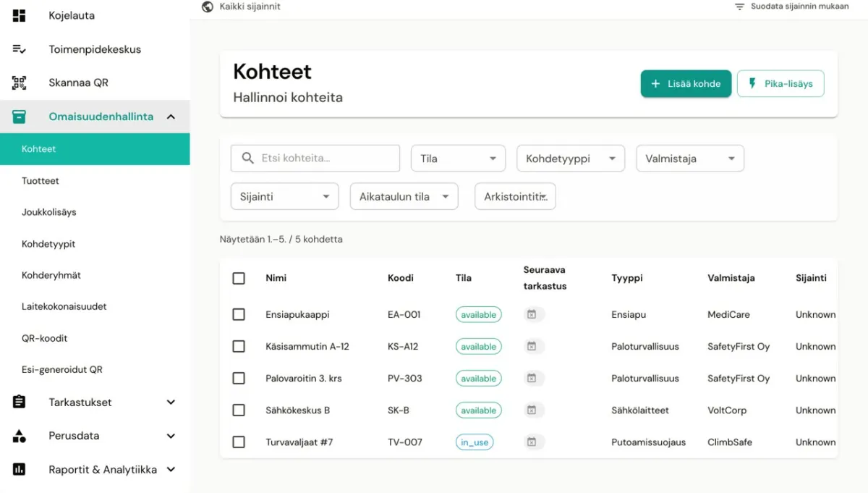This screenshot has width=868, height=493.
Task: Click the calendar icon in Turvavaljaat #7 row
Action: (532, 442)
